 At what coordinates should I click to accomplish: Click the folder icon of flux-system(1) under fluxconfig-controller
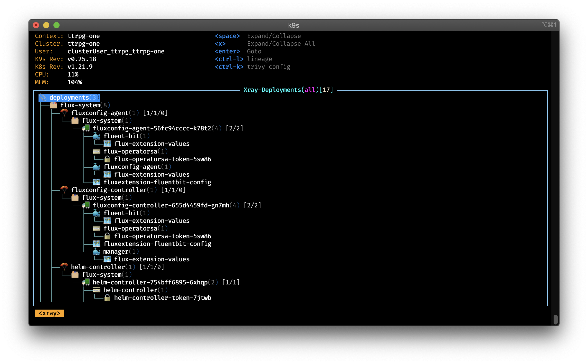75,198
